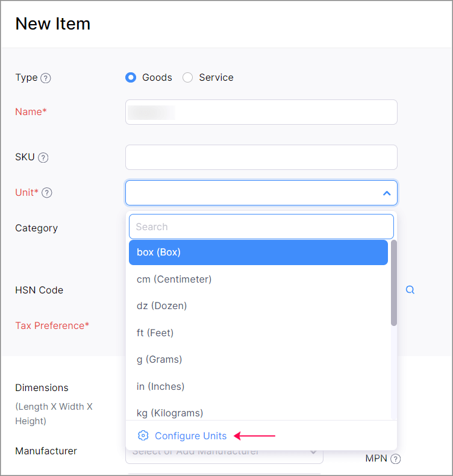Click the unit list scrollbar thumb
Image resolution: width=453 pixels, height=476 pixels.
[394, 283]
